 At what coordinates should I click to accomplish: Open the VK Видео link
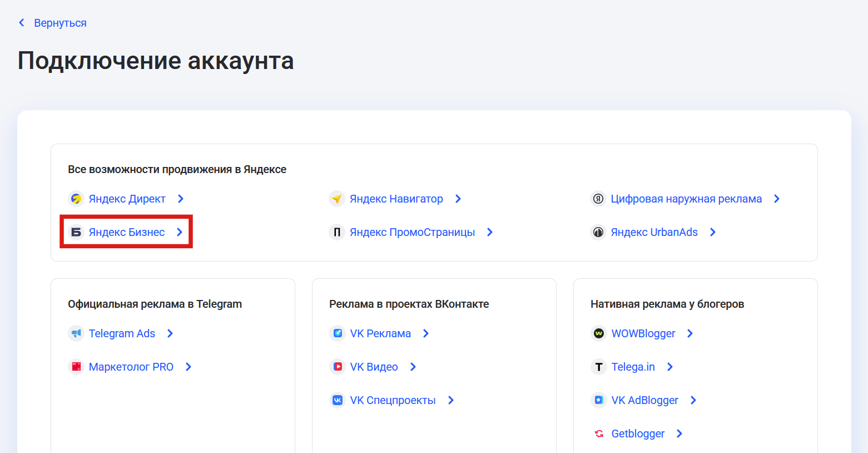coord(374,367)
